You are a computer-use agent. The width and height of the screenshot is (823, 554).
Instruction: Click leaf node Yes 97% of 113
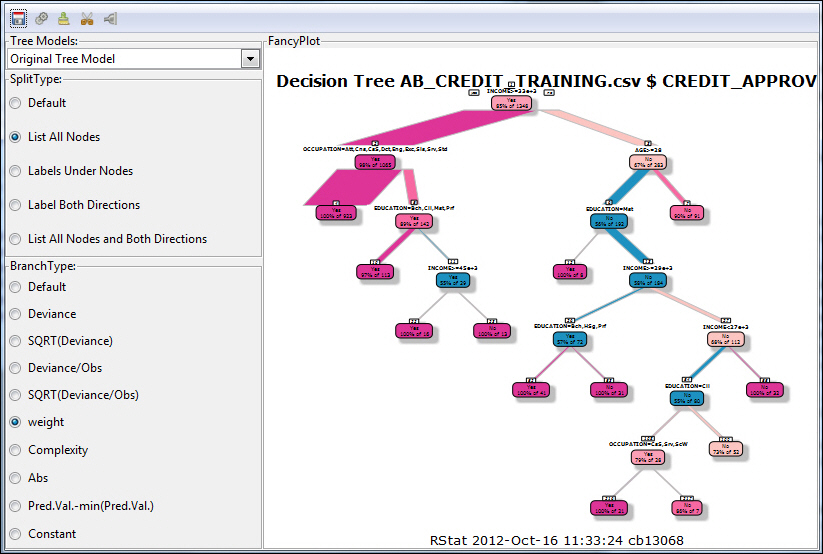[375, 272]
